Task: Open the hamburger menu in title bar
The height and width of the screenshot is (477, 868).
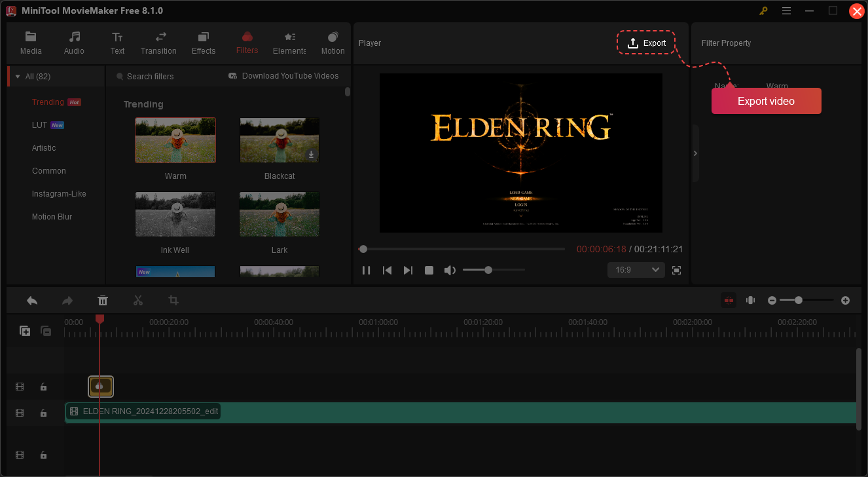Action: [x=786, y=11]
